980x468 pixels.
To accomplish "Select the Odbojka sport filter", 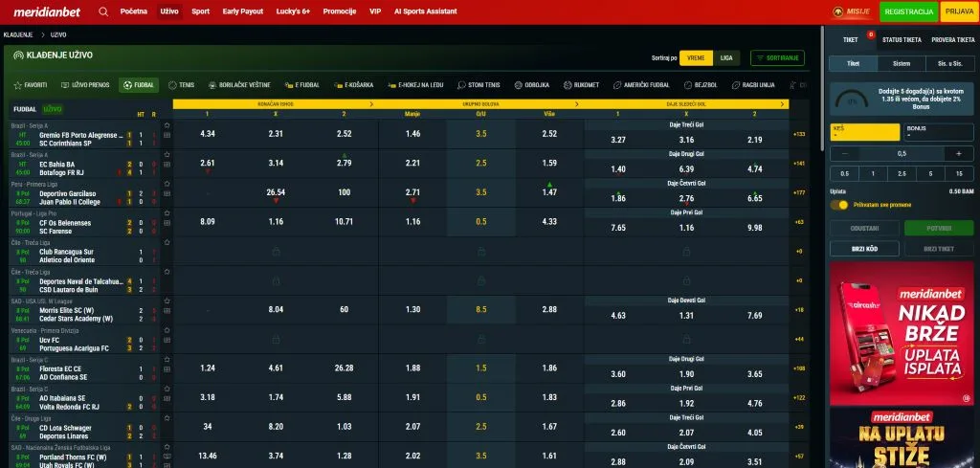I will [532, 85].
